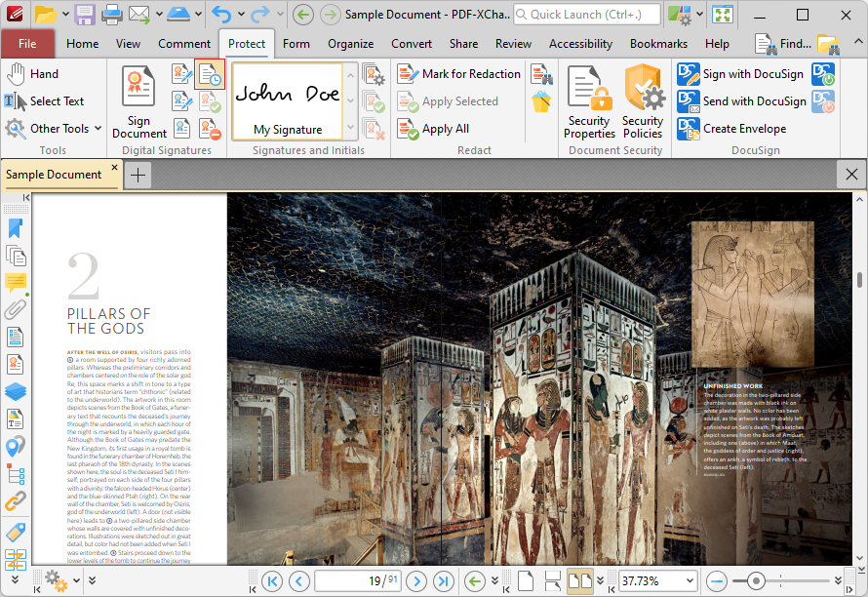Open the Email dropdown arrow
Image resolution: width=868 pixels, height=597 pixels.
pyautogui.click(x=159, y=15)
